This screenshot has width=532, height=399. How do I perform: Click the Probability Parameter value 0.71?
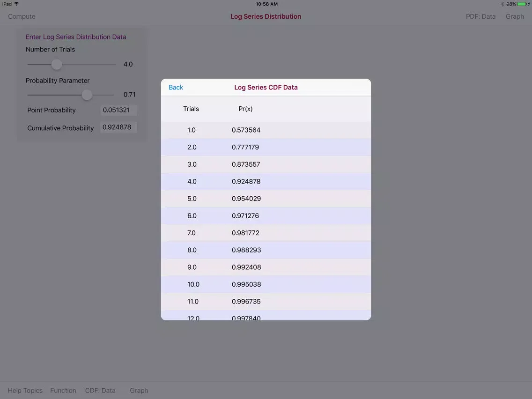click(129, 95)
